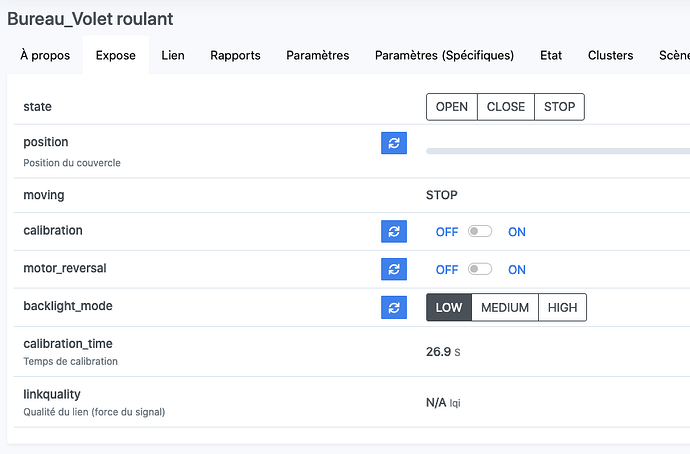Set backlight mode to HIGH
This screenshot has height=454, width=690.
tap(562, 308)
